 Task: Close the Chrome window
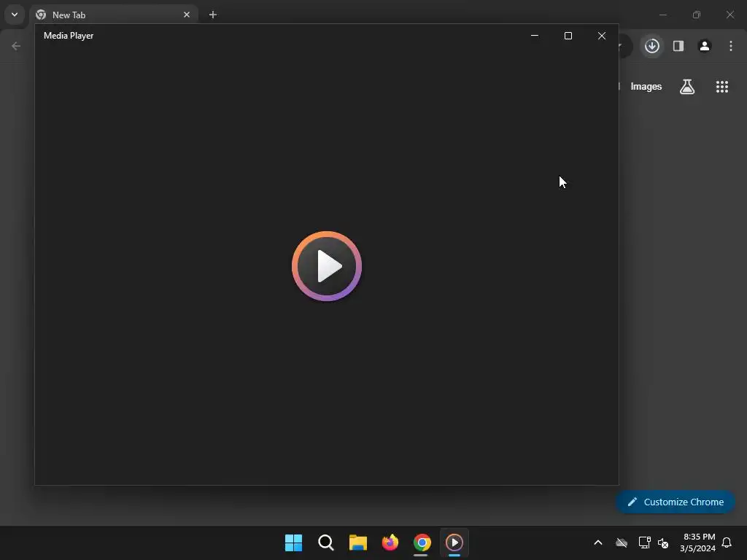point(729,15)
